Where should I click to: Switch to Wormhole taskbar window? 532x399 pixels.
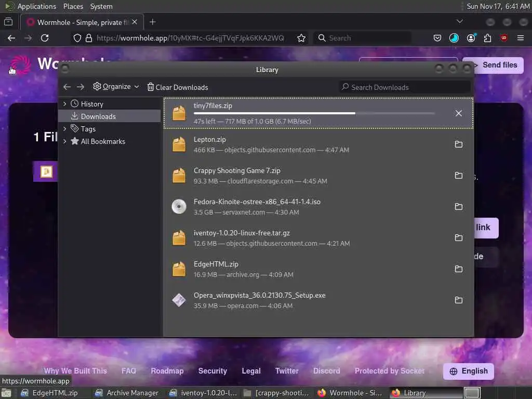click(350, 393)
